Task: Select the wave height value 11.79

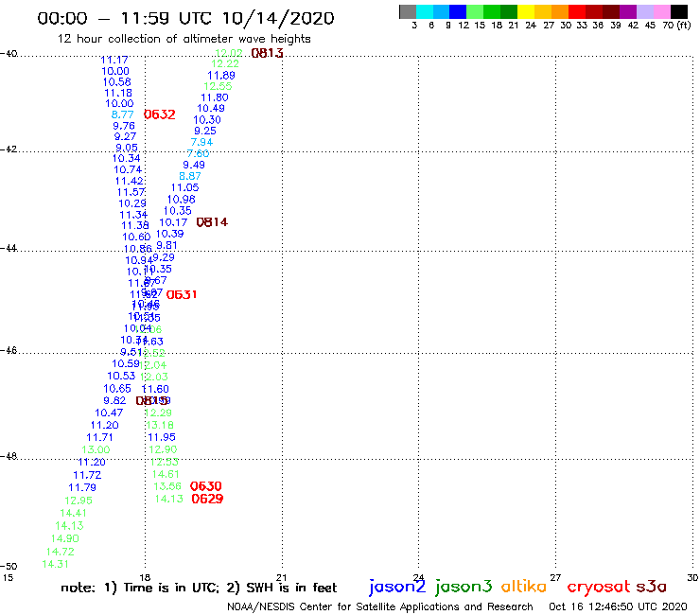Action: pos(82,487)
